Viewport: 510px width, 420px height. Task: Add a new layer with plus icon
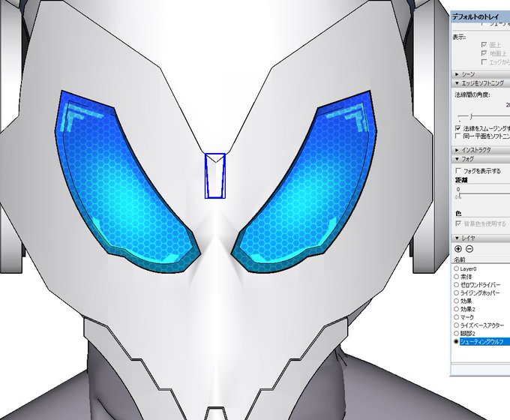[458, 249]
